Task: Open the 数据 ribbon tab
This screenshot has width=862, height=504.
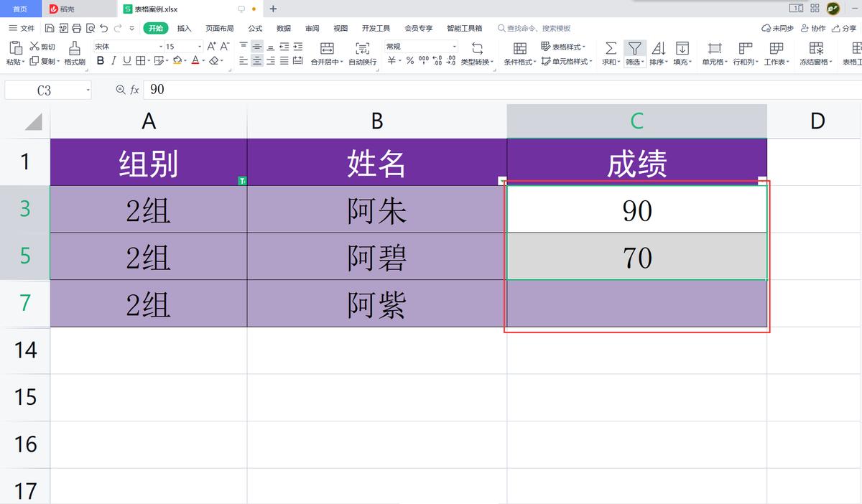Action: click(x=282, y=27)
